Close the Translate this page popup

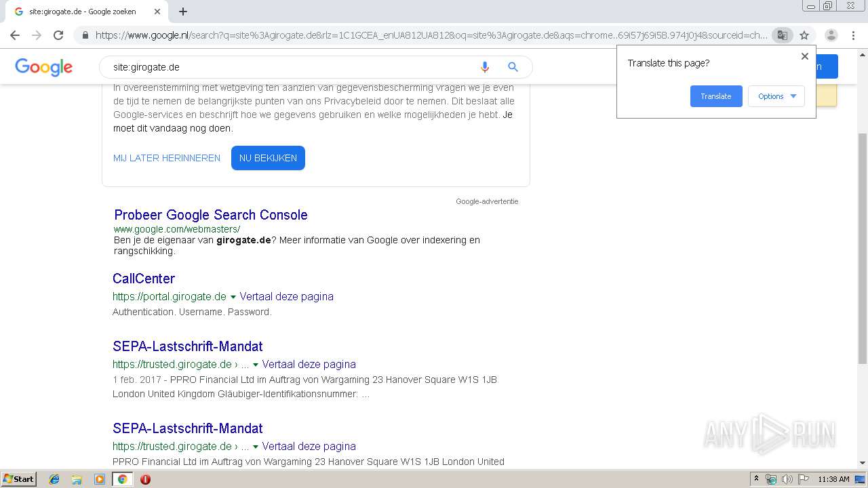pyautogui.click(x=805, y=56)
